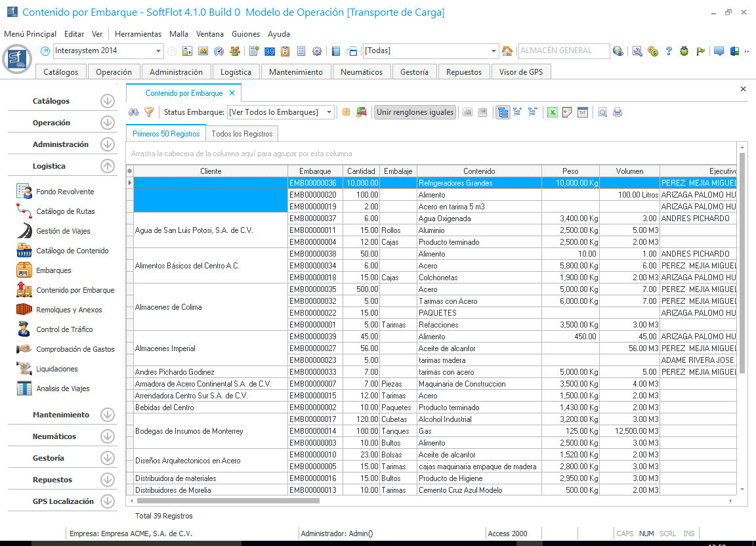Image resolution: width=756 pixels, height=546 pixels.
Task: Click the settings gear icon in top toolbar
Action: [317, 51]
